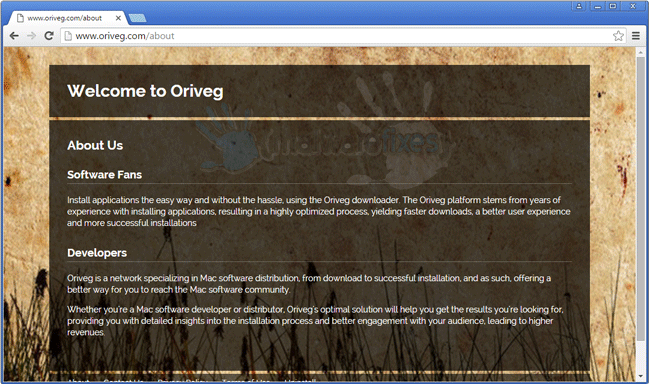The height and width of the screenshot is (384, 650).
Task: Bookmark this page with the star icon
Action: click(618, 36)
